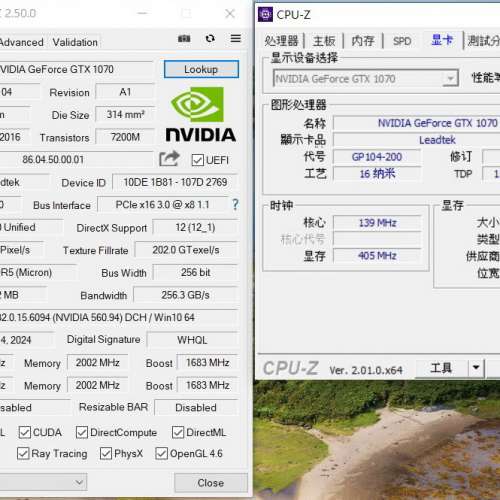This screenshot has width=500, height=500.
Task: Click Device ID field 10DE 1B81
Action: pos(175,182)
